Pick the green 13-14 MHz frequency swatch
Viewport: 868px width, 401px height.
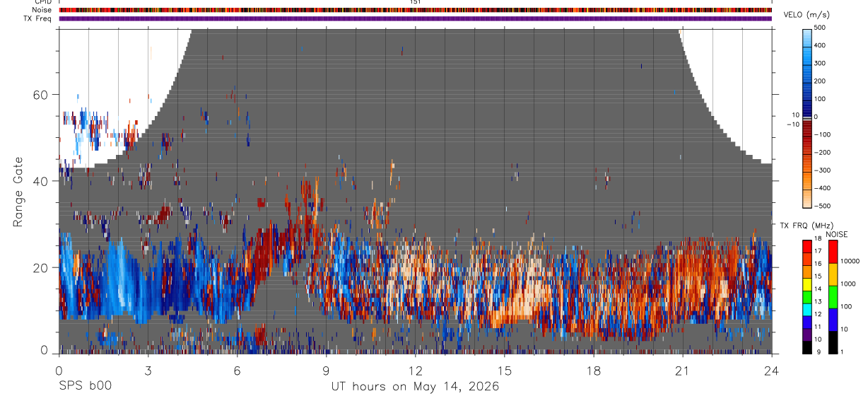tap(808, 297)
